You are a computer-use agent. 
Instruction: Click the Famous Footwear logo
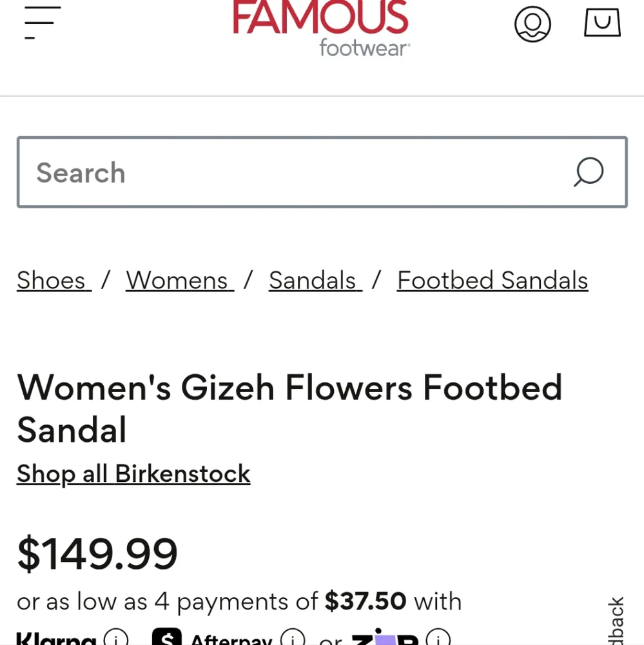tap(320, 26)
